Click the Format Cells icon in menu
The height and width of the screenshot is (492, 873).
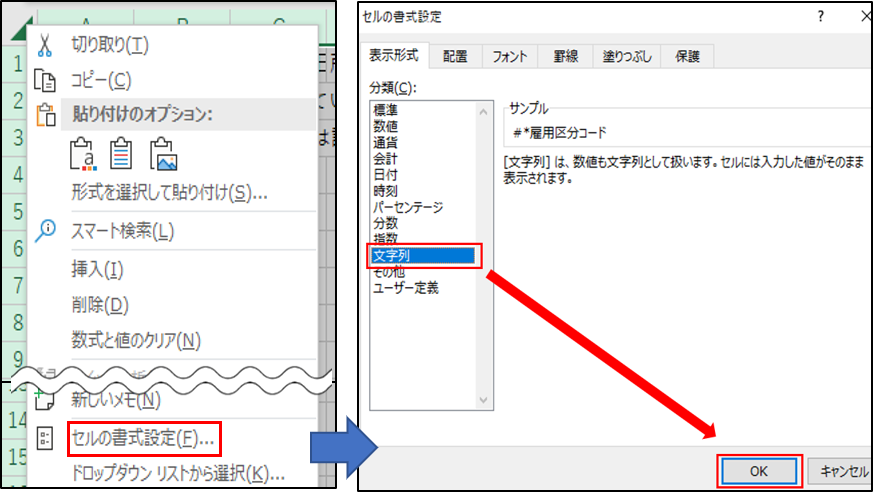[x=45, y=439]
